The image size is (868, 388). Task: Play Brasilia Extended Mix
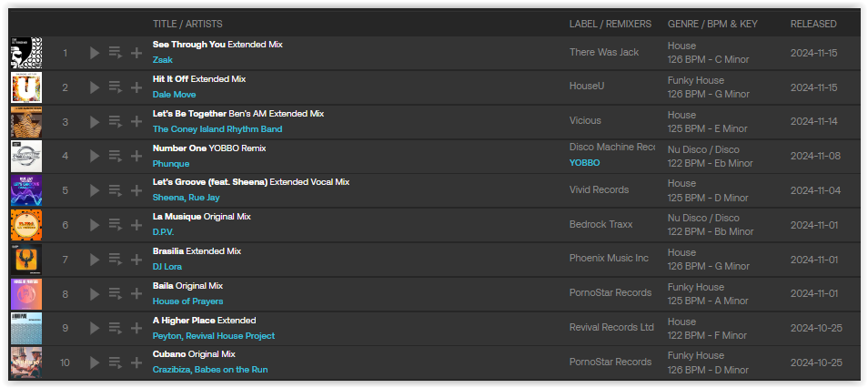[95, 260]
